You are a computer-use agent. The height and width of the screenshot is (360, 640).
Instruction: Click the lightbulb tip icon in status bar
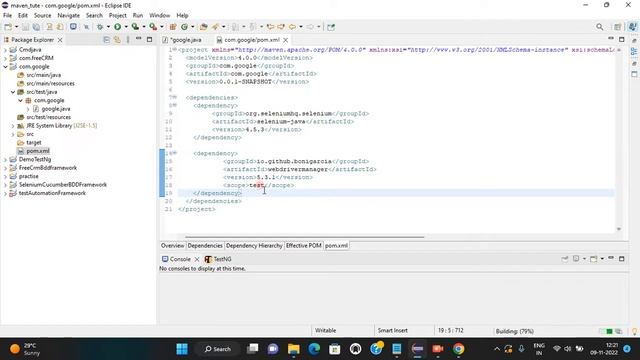[x=635, y=331]
